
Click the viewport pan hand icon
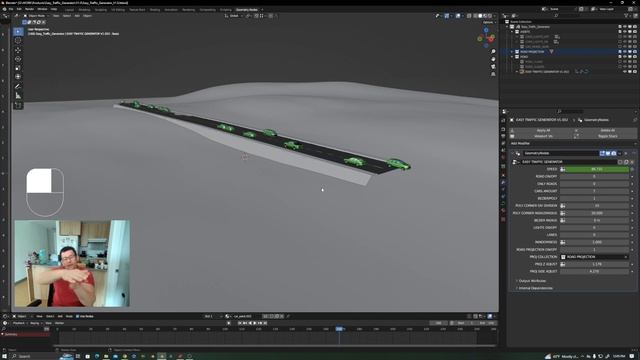point(493,59)
